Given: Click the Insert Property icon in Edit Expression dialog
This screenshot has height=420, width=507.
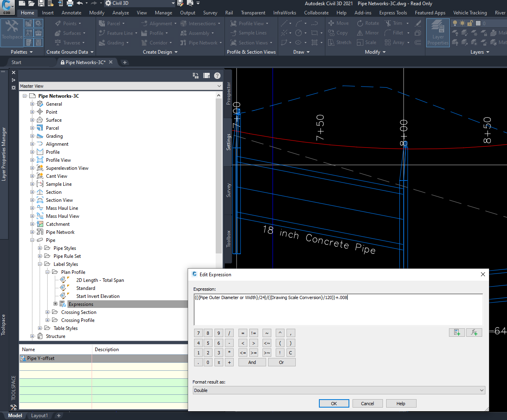Looking at the screenshot, I should click(457, 332).
